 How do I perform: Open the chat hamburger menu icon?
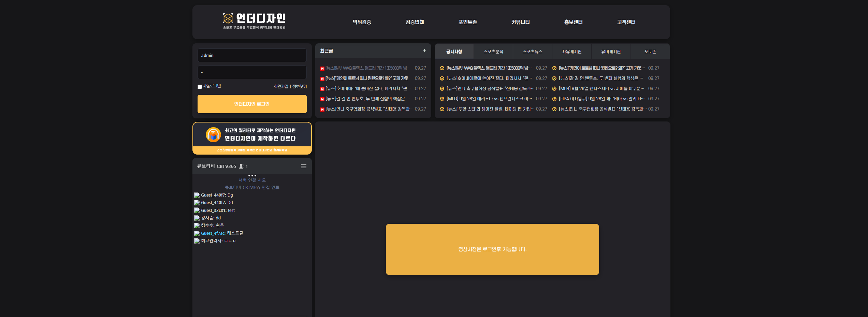[304, 166]
